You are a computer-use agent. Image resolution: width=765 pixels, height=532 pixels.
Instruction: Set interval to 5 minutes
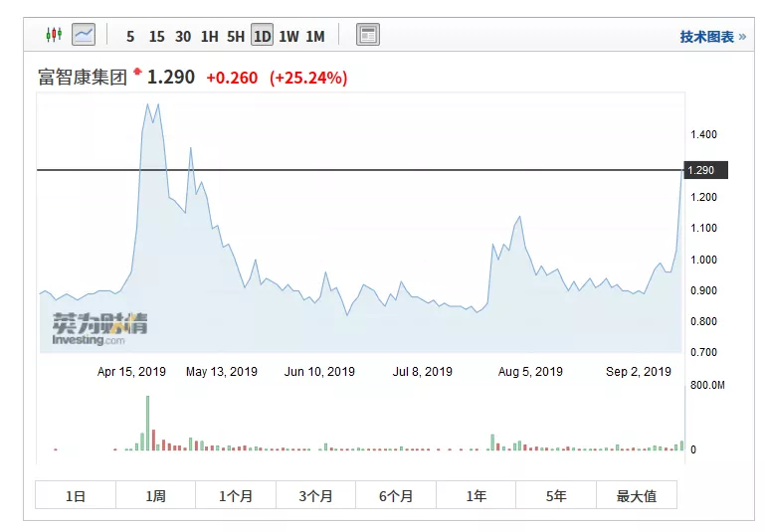click(130, 37)
